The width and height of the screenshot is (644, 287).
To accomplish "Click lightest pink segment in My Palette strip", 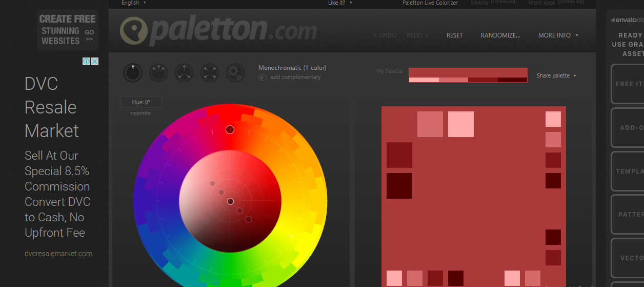I will [424, 80].
